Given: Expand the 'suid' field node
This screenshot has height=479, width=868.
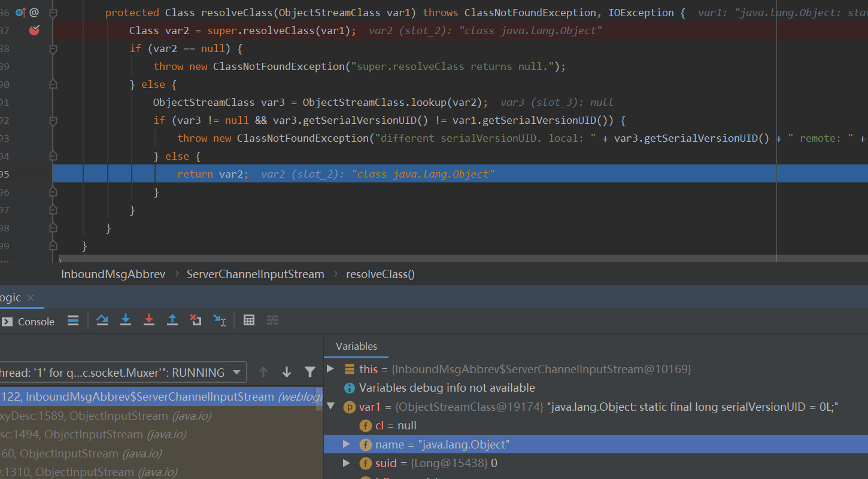Looking at the screenshot, I should tap(346, 463).
